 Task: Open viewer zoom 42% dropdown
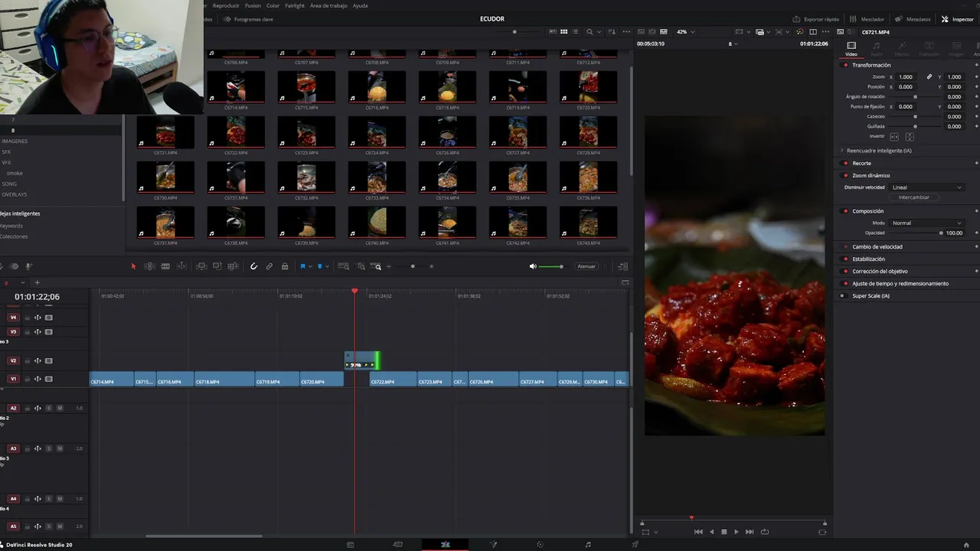click(x=684, y=32)
